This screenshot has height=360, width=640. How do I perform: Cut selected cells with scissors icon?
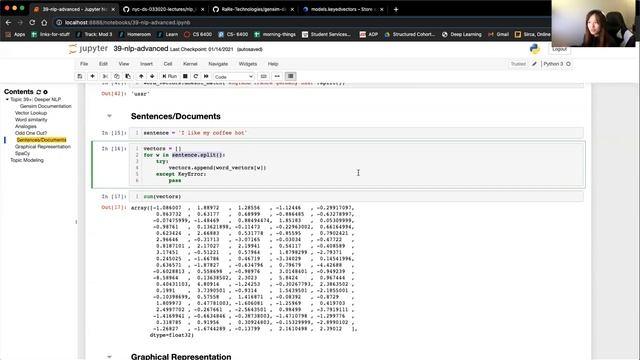[x=105, y=76]
